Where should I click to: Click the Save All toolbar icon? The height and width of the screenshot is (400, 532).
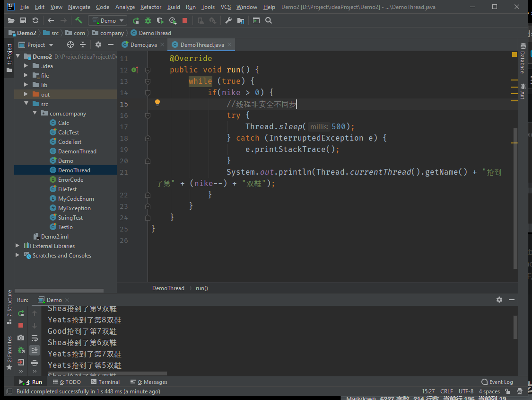23,21
